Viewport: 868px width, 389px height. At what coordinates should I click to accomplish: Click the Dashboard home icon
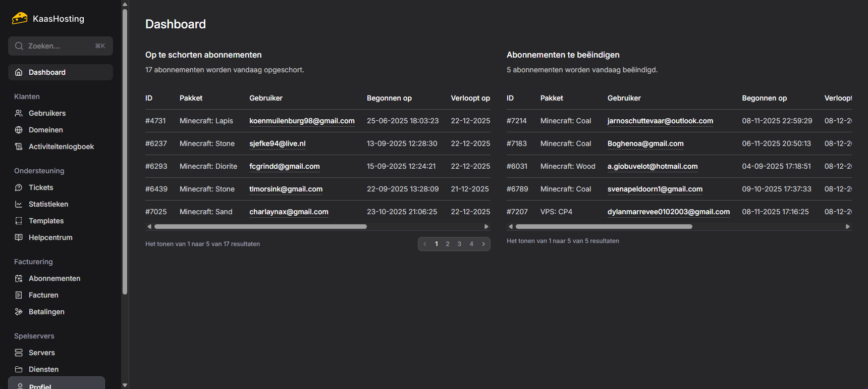19,72
